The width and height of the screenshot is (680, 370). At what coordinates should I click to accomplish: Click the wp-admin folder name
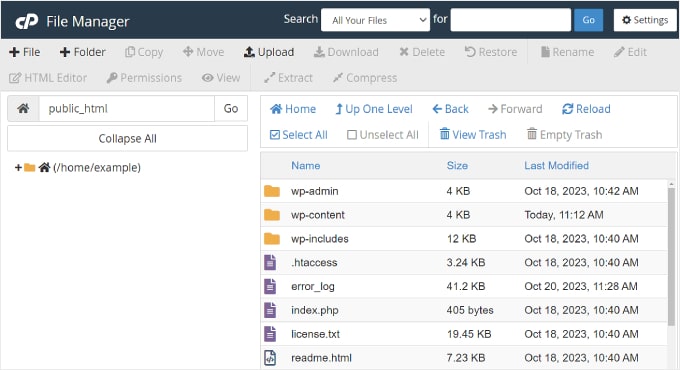pyautogui.click(x=314, y=191)
